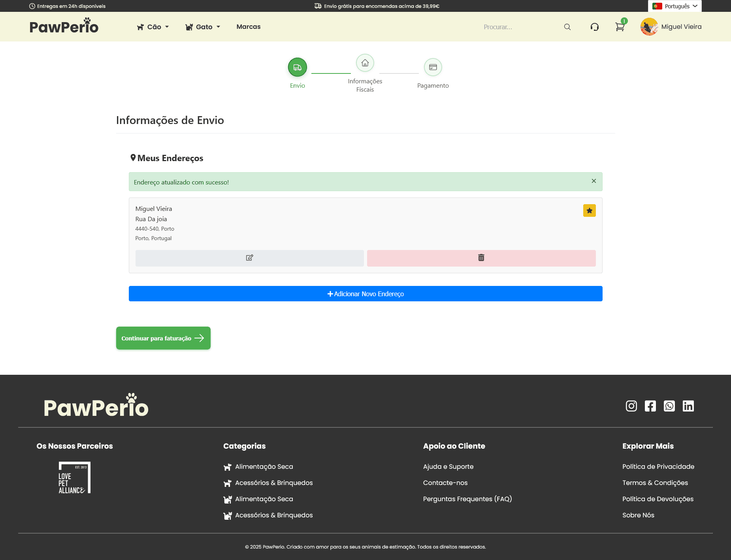The height and width of the screenshot is (560, 731).
Task: Open the shopping cart with 1 item
Action: (619, 27)
